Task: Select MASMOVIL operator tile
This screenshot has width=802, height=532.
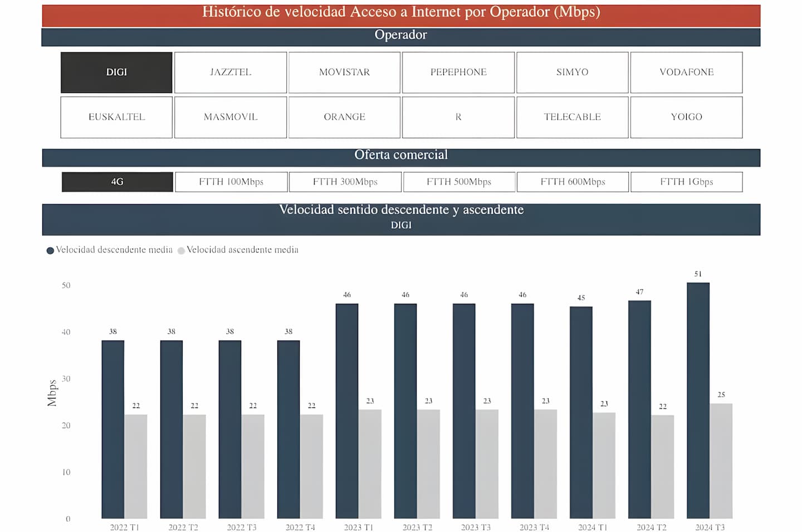Action: click(231, 117)
